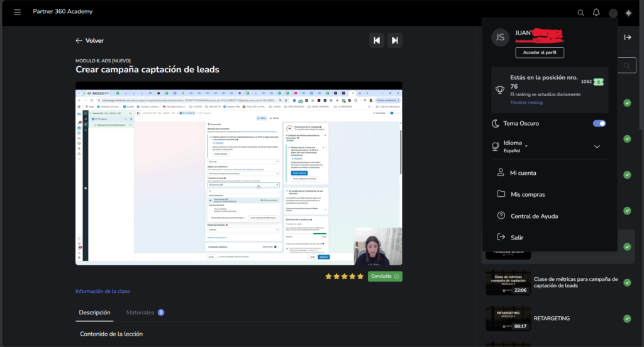Open the notifications bell
Image resolution: width=644 pixels, height=347 pixels.
coord(596,13)
